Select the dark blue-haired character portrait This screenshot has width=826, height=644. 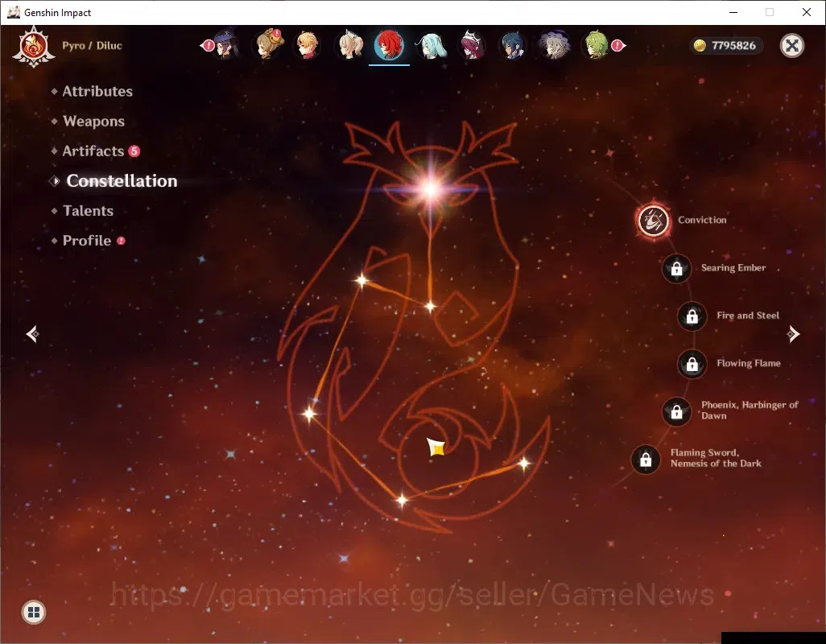[x=513, y=45]
